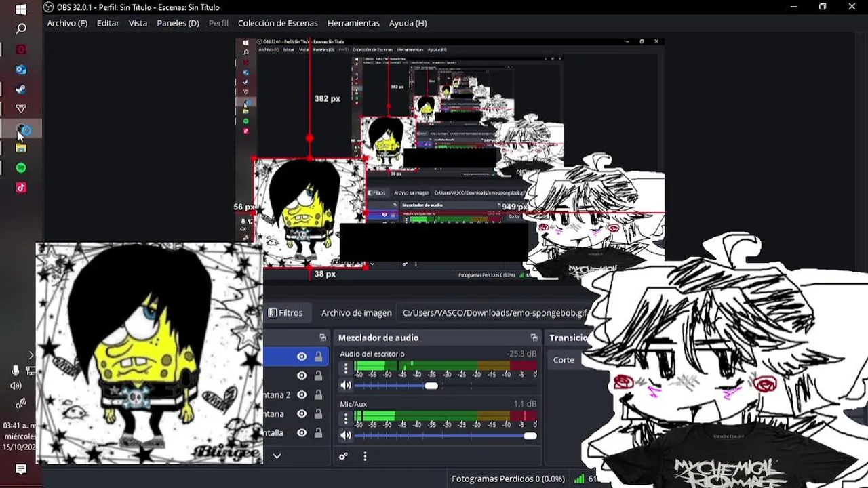Click the red square taskbar icon
868x488 pixels.
click(x=21, y=49)
